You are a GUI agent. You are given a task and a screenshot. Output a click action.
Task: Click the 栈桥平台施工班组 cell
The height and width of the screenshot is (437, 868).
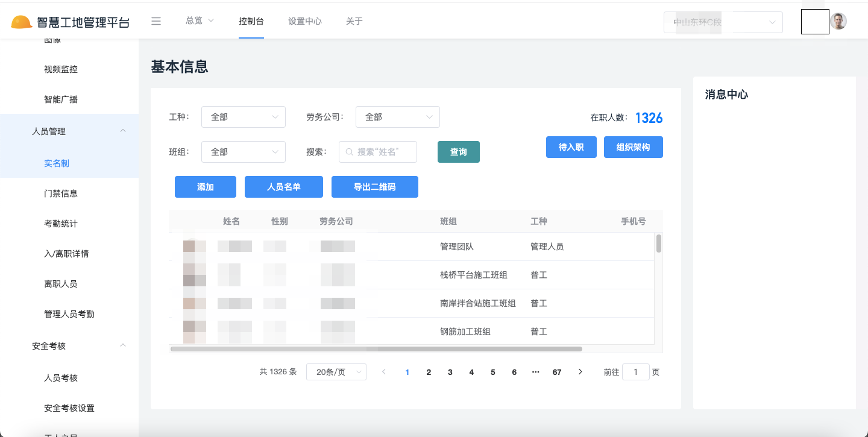coord(474,275)
